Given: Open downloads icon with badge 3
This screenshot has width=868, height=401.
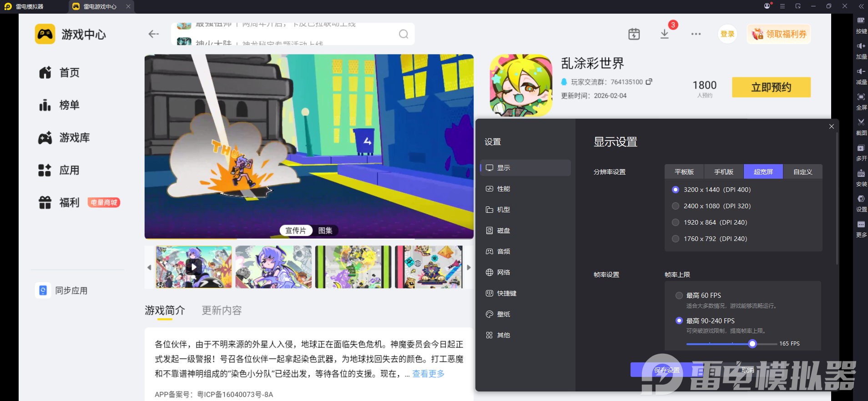Looking at the screenshot, I should coord(665,34).
